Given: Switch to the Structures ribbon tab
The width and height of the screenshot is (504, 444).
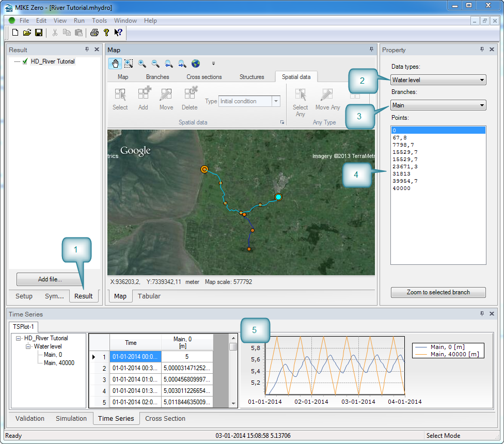Looking at the screenshot, I should 251,77.
